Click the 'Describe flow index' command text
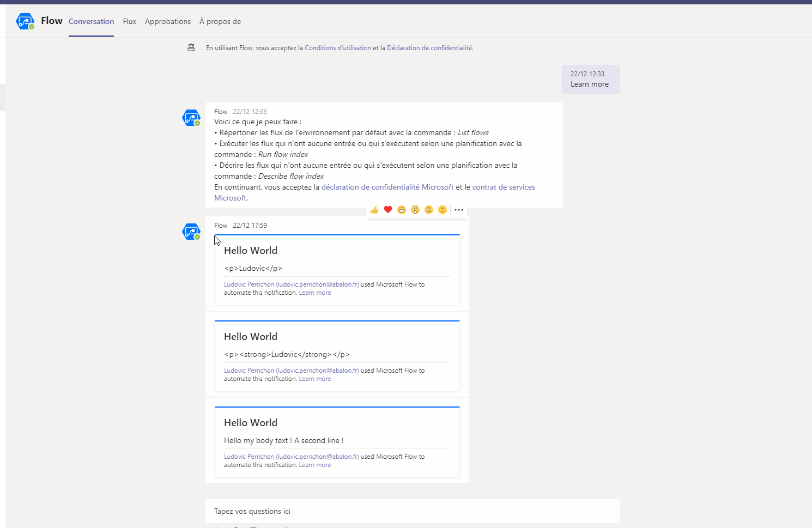Viewport: 812px width, 528px height. coord(291,176)
